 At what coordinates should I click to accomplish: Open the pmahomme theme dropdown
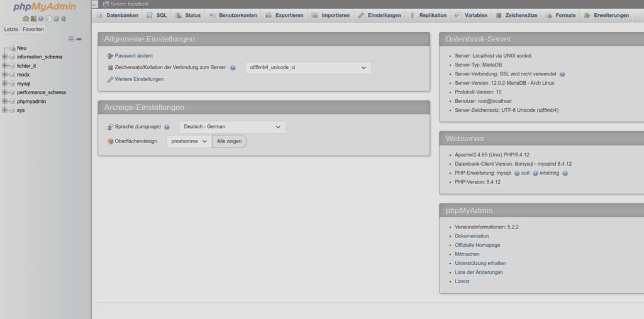pyautogui.click(x=188, y=142)
